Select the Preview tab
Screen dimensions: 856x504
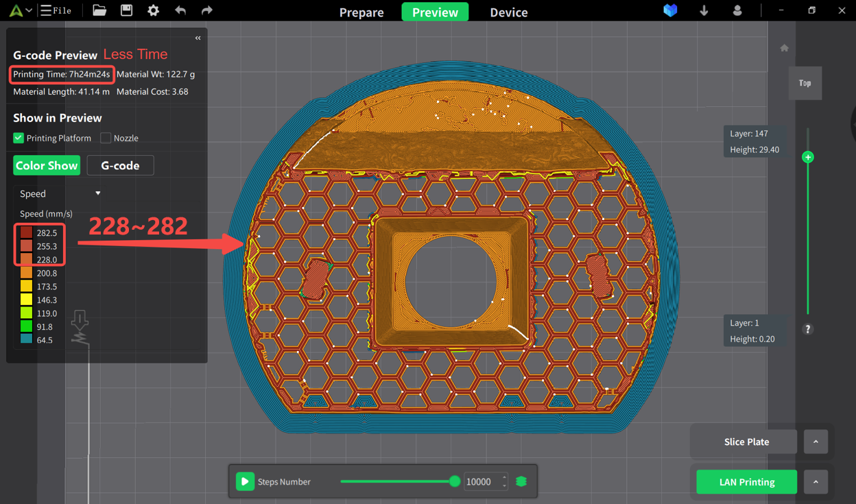coord(435,12)
